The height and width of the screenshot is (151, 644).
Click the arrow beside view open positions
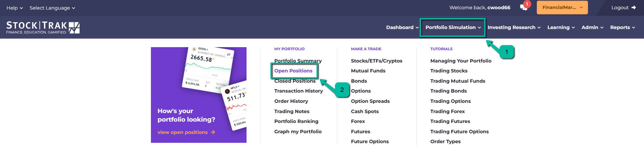(213, 132)
